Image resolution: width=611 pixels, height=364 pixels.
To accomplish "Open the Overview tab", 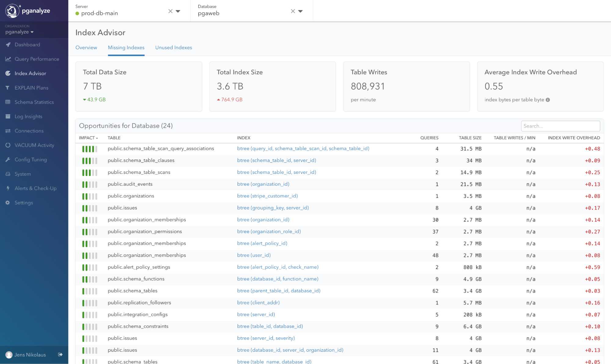I will pyautogui.click(x=86, y=47).
